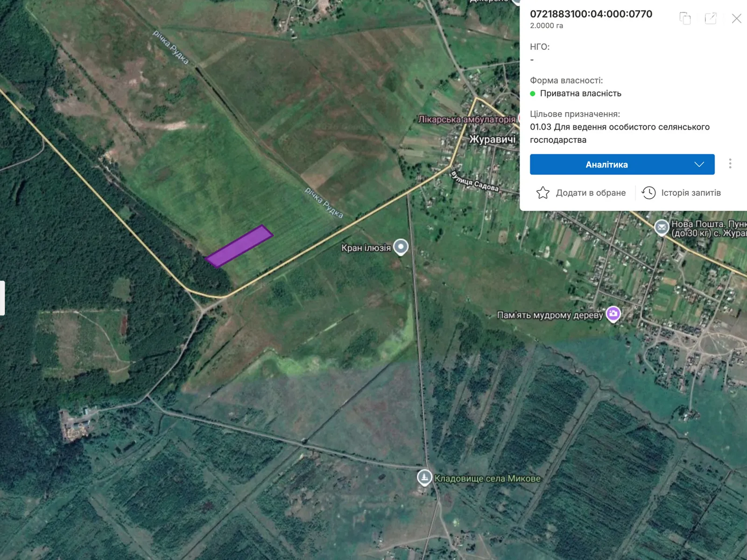Open parcel details in new window icon
Screen dimensions: 747x560
(711, 18)
